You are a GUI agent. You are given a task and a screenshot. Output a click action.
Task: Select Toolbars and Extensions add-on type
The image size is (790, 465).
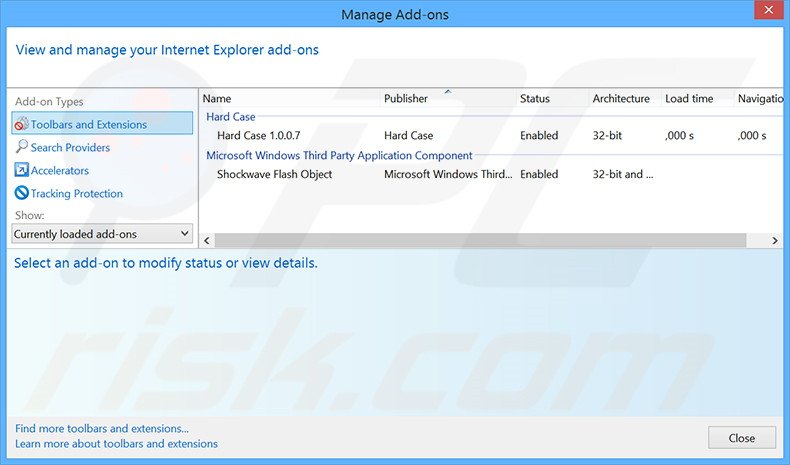(x=102, y=123)
